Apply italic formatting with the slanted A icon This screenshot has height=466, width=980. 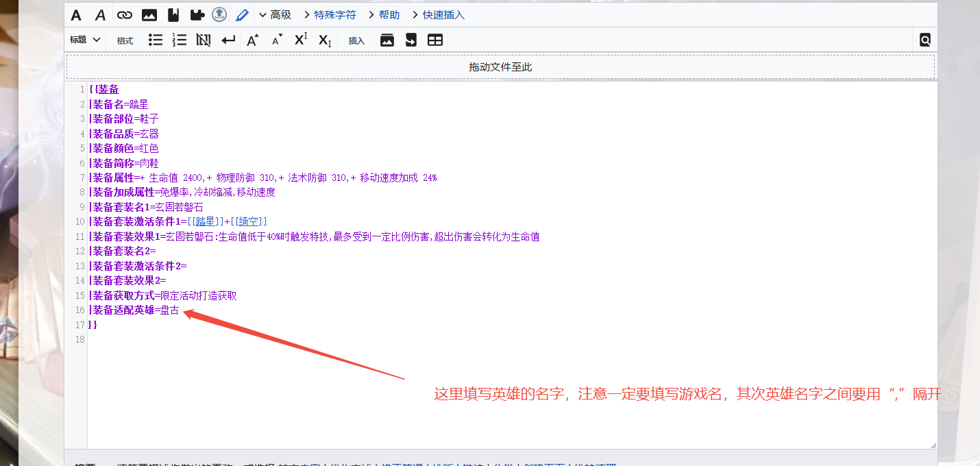tap(100, 15)
